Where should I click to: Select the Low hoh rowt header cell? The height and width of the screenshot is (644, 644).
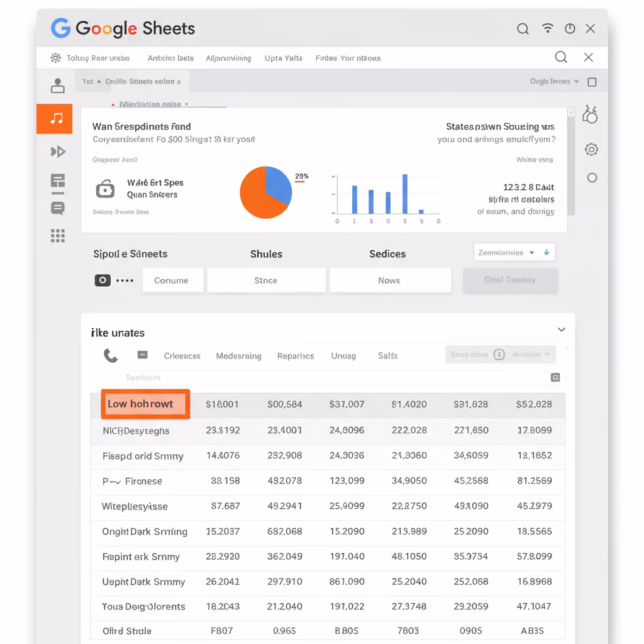(145, 404)
